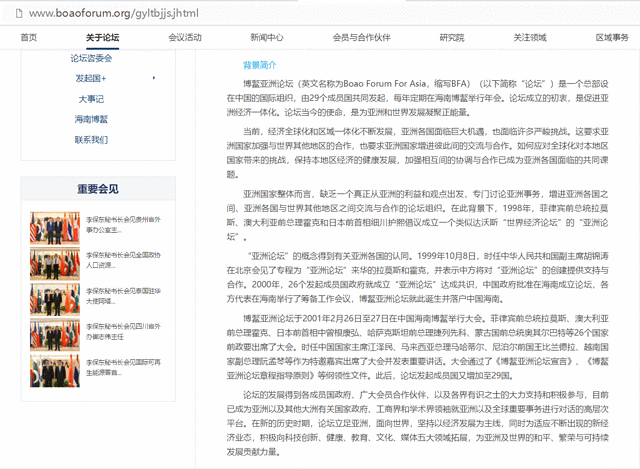The image size is (640, 469).
Task: Click the 发起国+ sidebar item
Action: pos(91,78)
